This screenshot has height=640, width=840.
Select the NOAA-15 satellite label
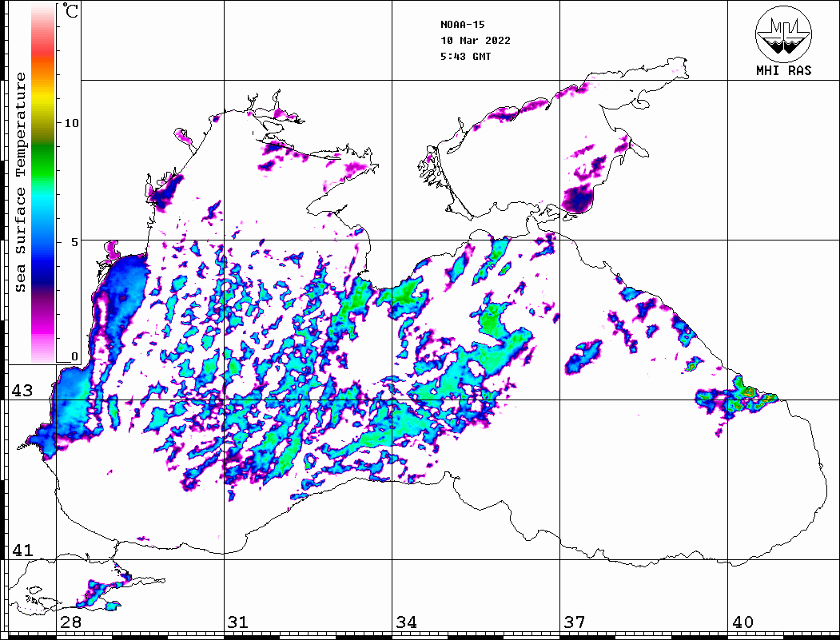[x=461, y=25]
